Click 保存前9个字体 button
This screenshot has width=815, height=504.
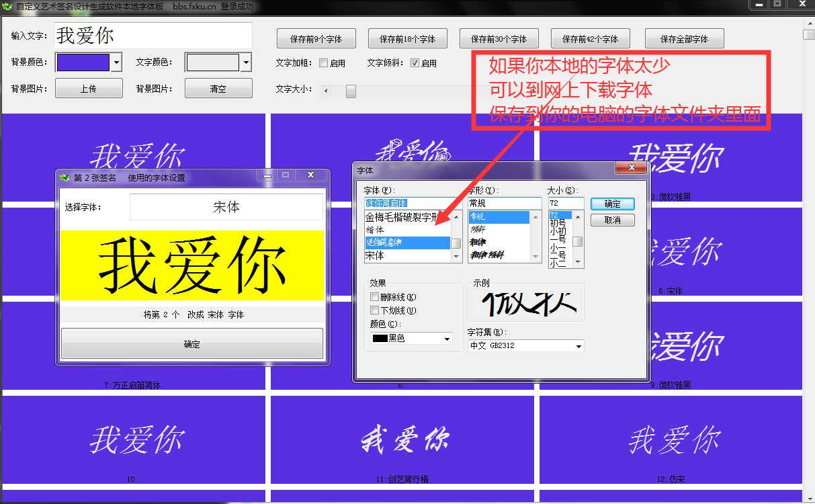pos(316,39)
